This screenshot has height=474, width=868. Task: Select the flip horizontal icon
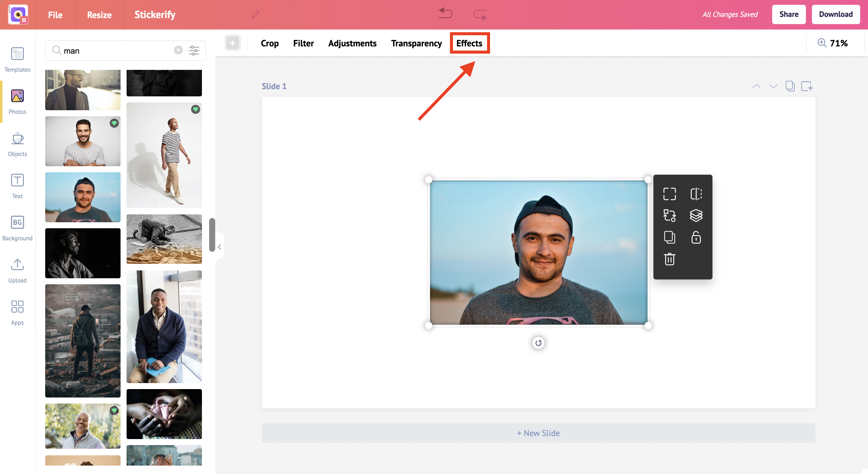pos(696,194)
